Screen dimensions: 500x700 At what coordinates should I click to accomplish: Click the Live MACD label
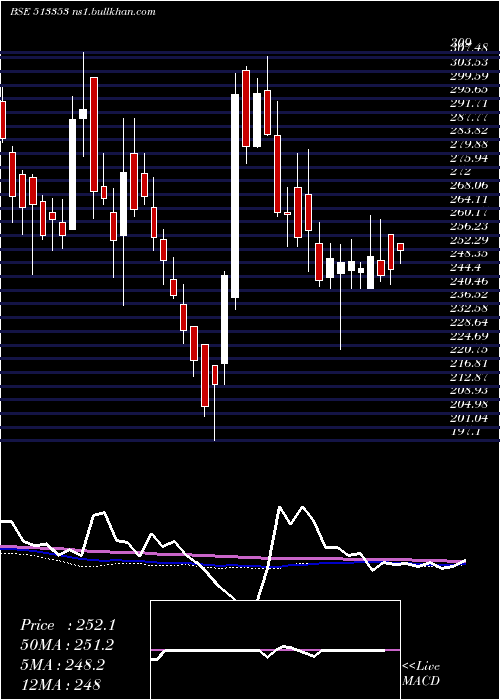tap(421, 673)
